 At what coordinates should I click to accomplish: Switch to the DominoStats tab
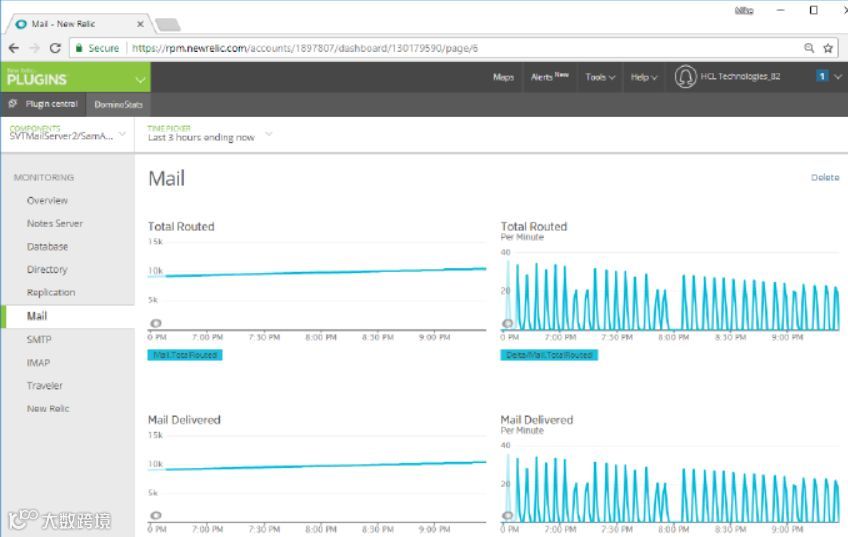click(x=118, y=104)
